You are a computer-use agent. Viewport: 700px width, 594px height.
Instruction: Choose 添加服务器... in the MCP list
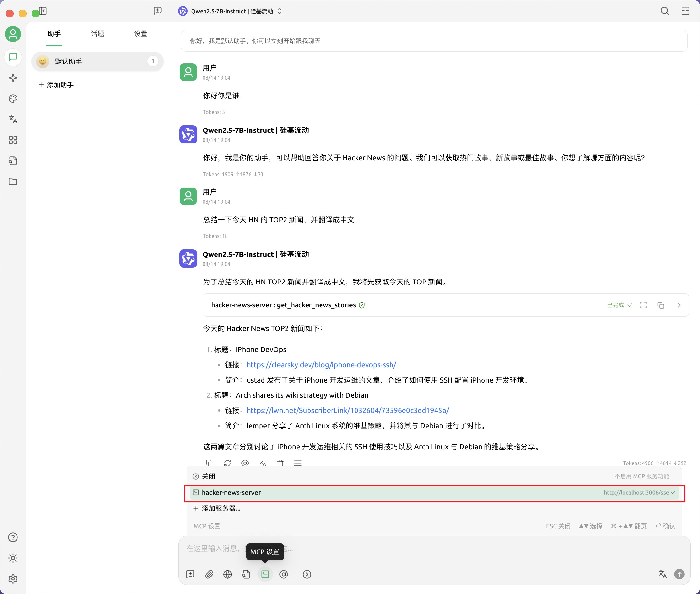pyautogui.click(x=435, y=508)
